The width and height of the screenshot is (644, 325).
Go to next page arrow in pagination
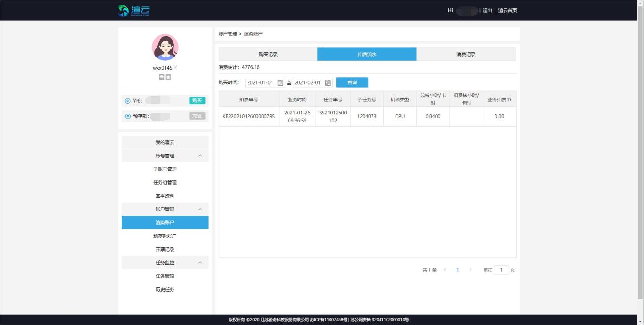click(x=470, y=270)
